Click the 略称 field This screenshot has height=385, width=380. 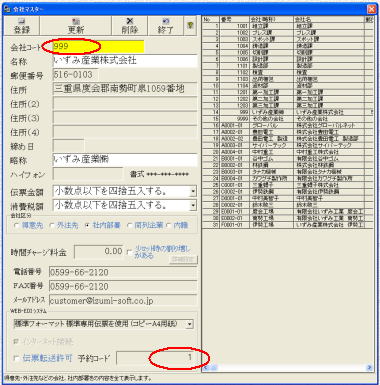tap(125, 160)
